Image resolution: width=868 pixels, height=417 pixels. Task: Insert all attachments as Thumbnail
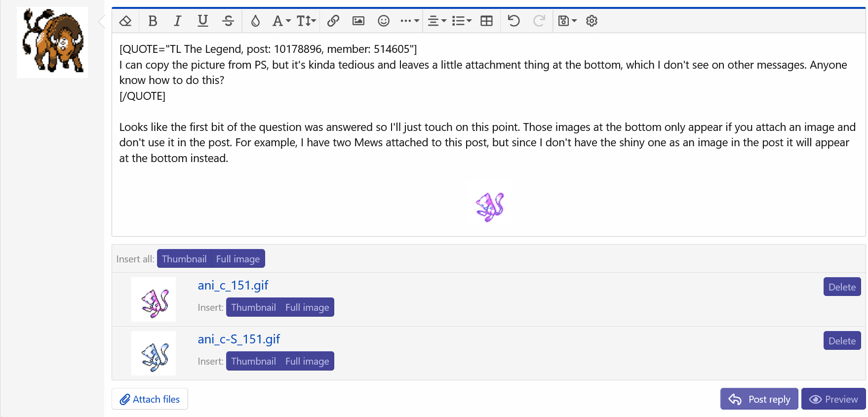click(184, 259)
